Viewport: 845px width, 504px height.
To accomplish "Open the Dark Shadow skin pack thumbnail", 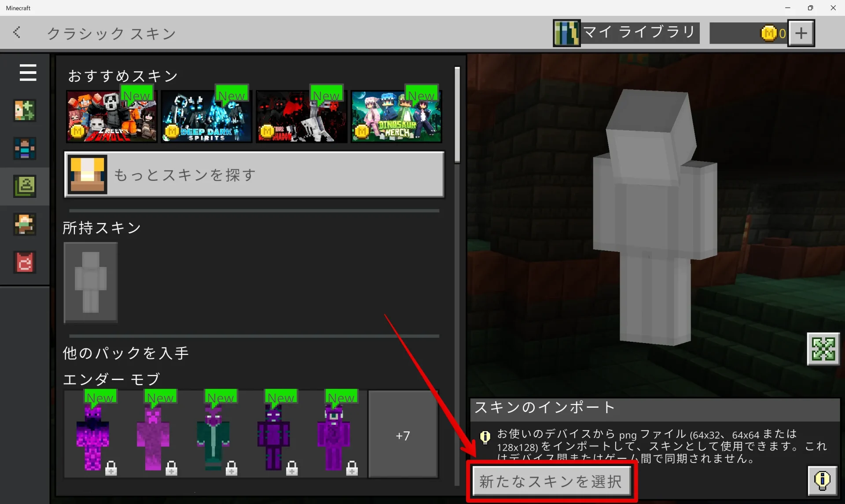I will (x=301, y=117).
